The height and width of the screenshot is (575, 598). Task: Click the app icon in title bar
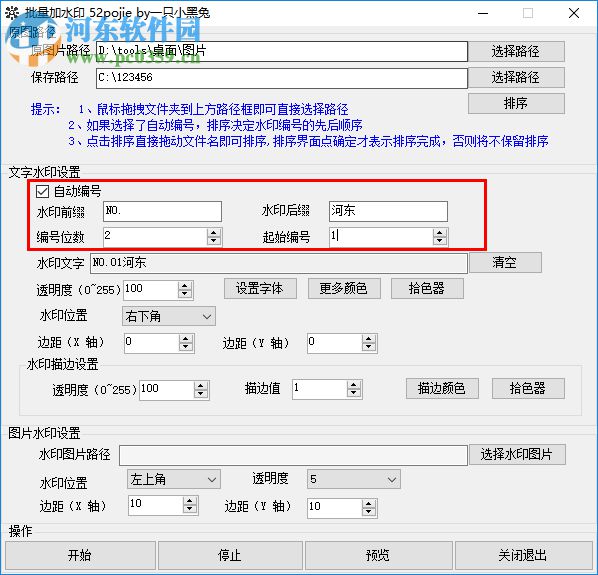(x=12, y=13)
